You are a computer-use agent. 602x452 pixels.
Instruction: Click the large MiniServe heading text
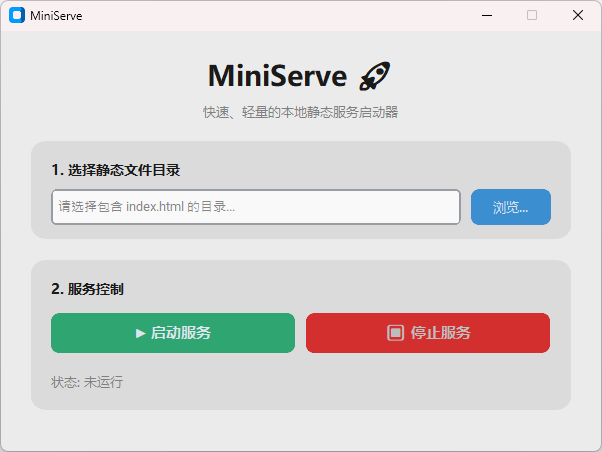[x=278, y=76]
